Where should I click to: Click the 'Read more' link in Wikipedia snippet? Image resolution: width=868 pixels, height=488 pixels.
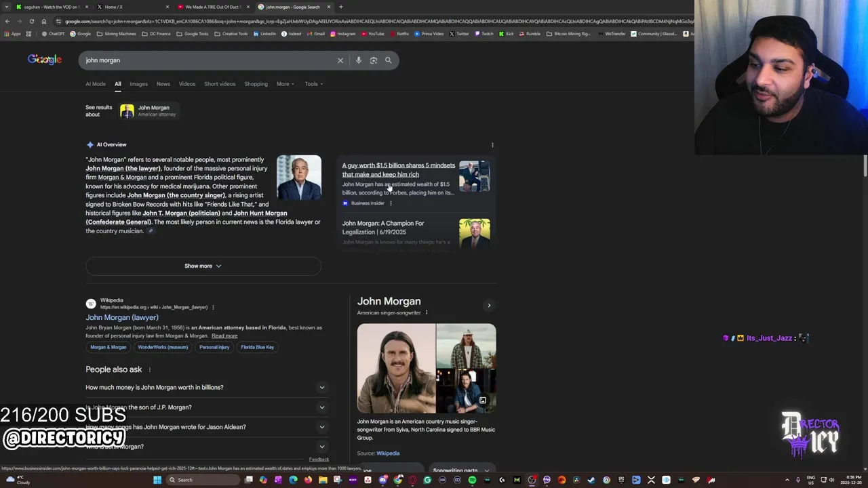coord(224,336)
